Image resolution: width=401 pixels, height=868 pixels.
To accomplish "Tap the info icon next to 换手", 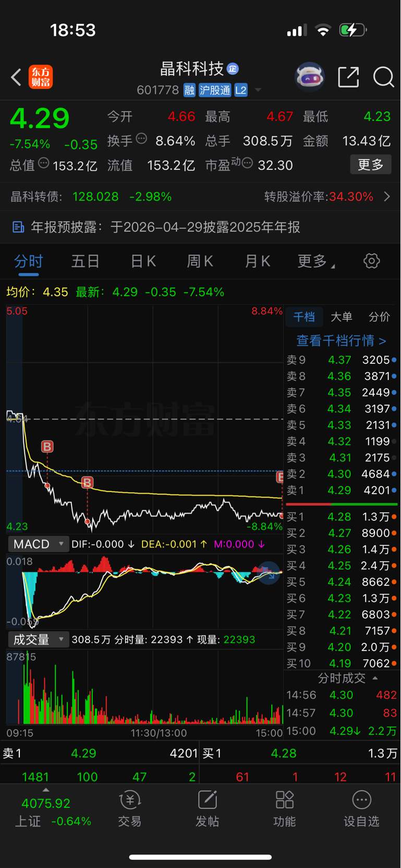I will pyautogui.click(x=141, y=139).
